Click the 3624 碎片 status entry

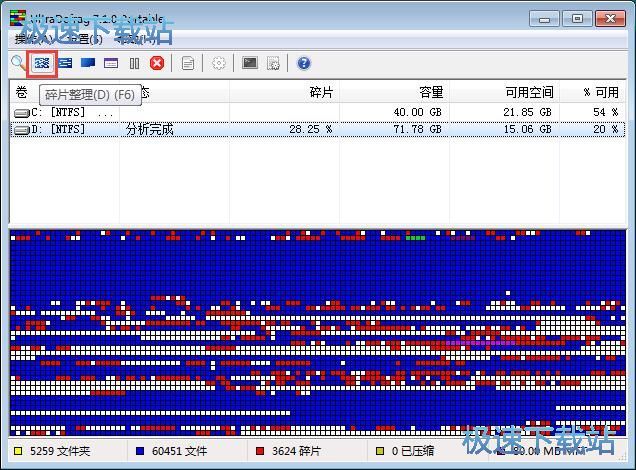296,451
